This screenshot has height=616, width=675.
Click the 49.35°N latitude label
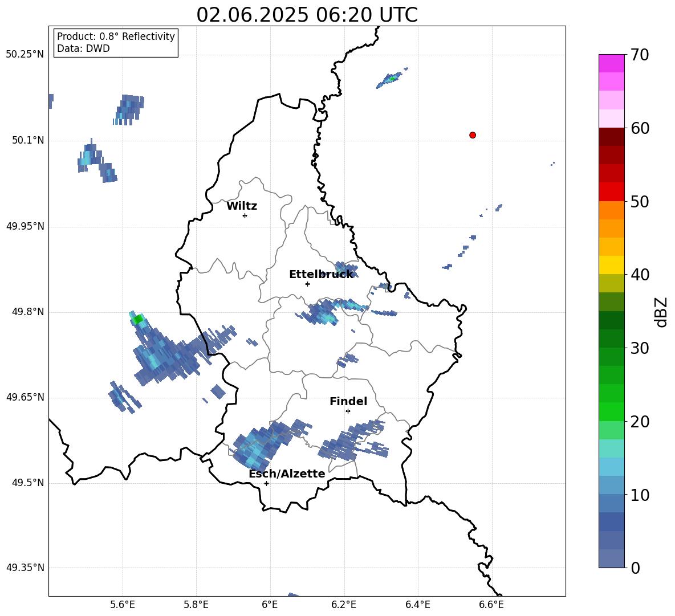25,568
